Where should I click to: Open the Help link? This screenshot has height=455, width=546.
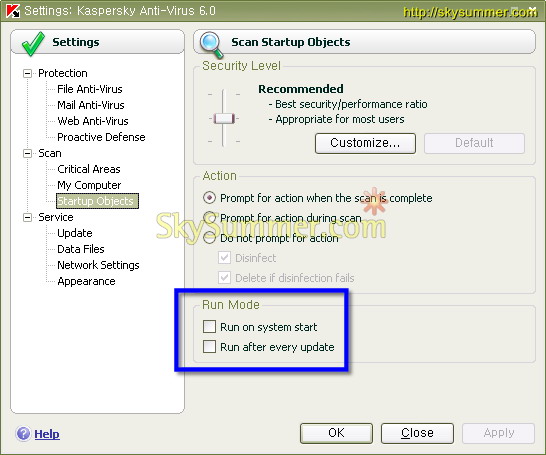pyautogui.click(x=47, y=434)
